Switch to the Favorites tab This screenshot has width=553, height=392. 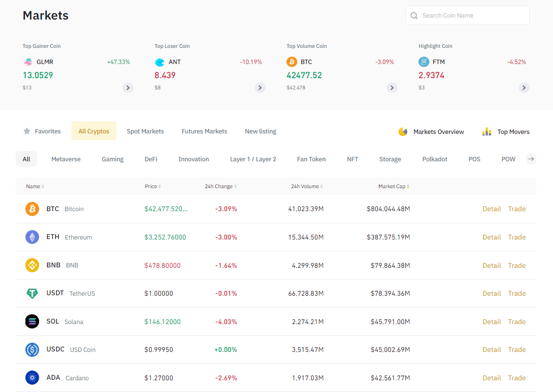click(42, 131)
